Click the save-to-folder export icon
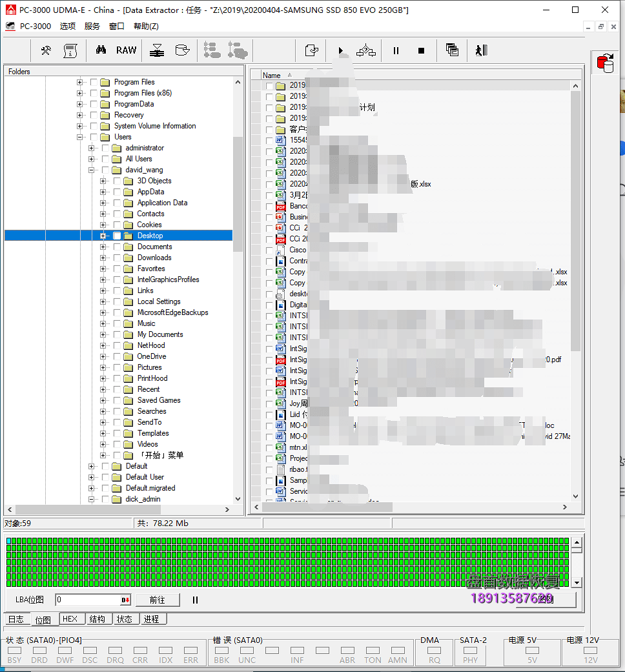Image resolution: width=625 pixels, height=672 pixels. [312, 50]
